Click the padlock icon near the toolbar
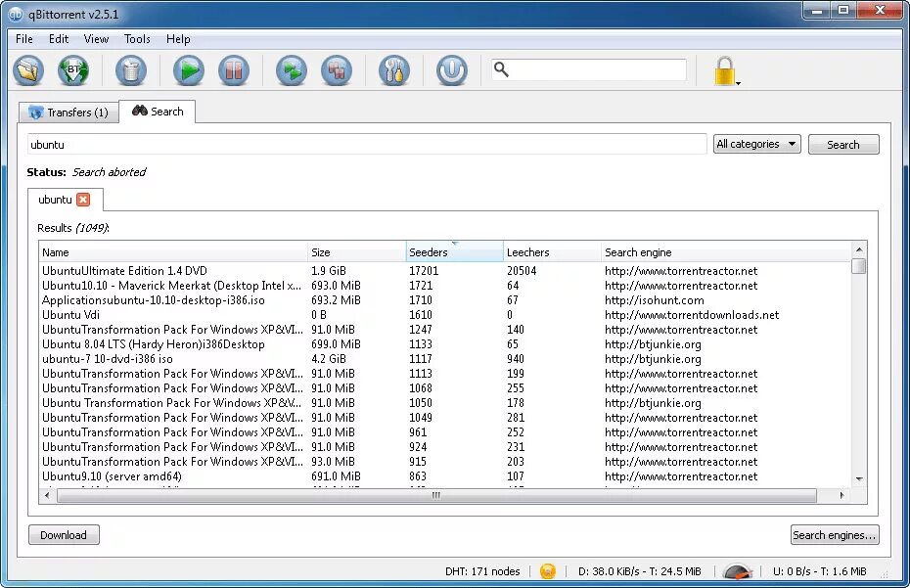This screenshot has width=910, height=588. 725,71
